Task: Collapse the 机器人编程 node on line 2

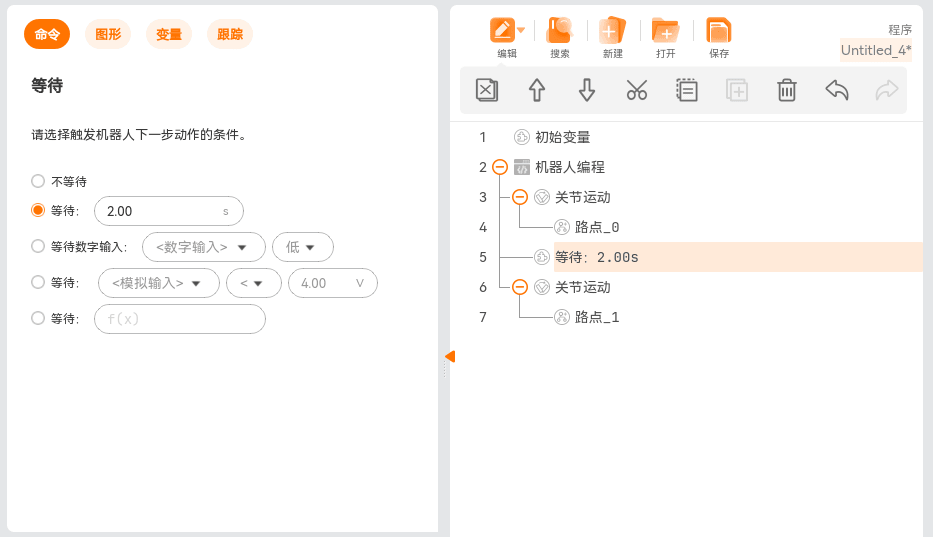Action: coord(500,167)
